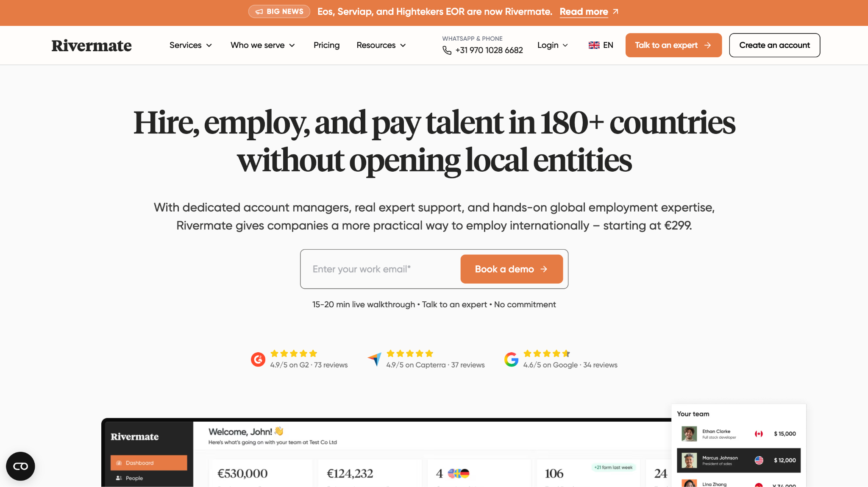Click the Google star rating

547,353
